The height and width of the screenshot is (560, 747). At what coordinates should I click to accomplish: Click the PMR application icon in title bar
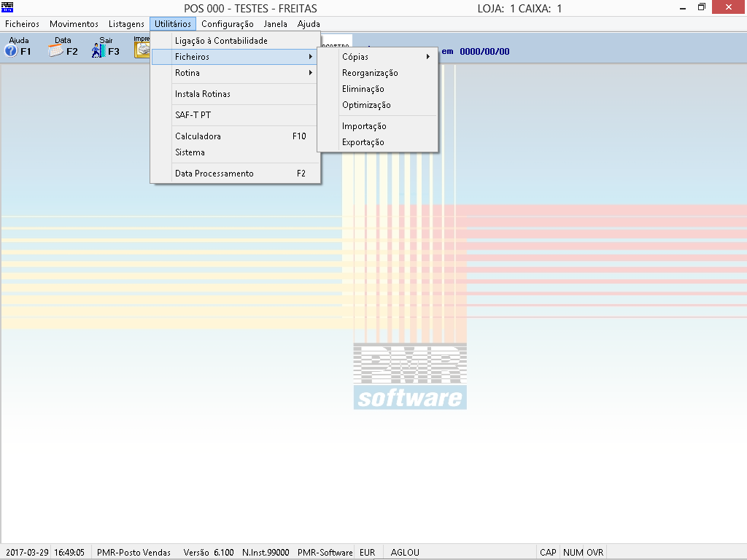coord(7,7)
